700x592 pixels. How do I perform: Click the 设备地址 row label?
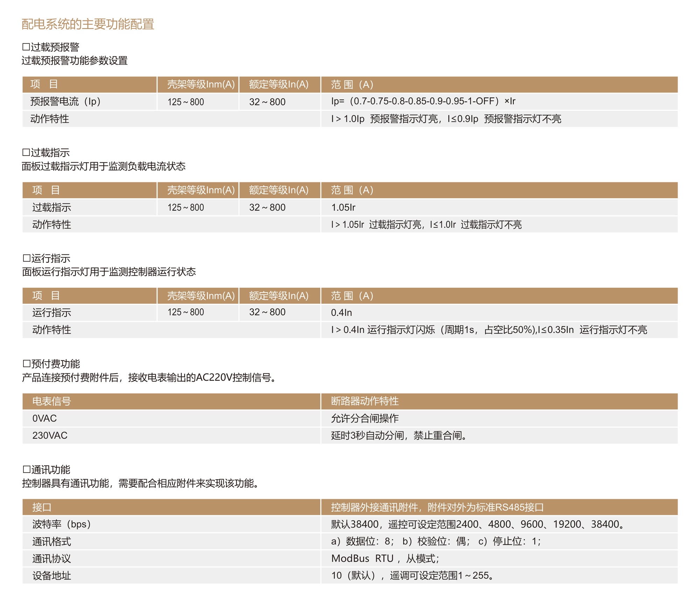51,576
